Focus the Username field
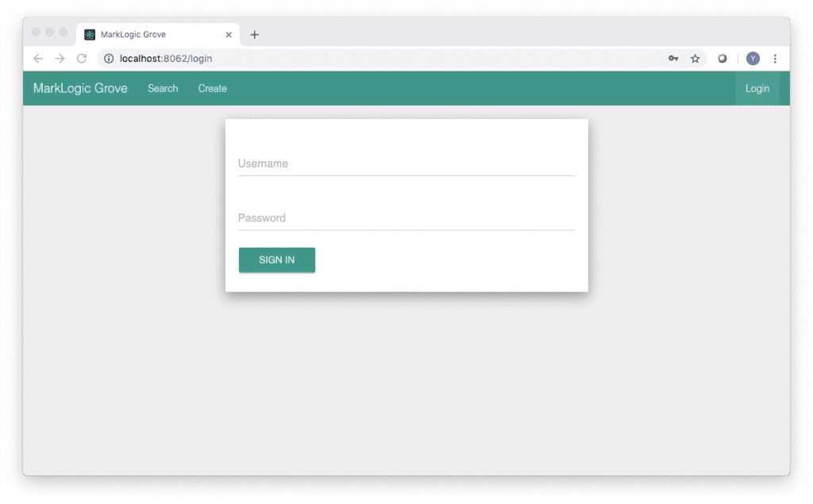 click(x=406, y=164)
